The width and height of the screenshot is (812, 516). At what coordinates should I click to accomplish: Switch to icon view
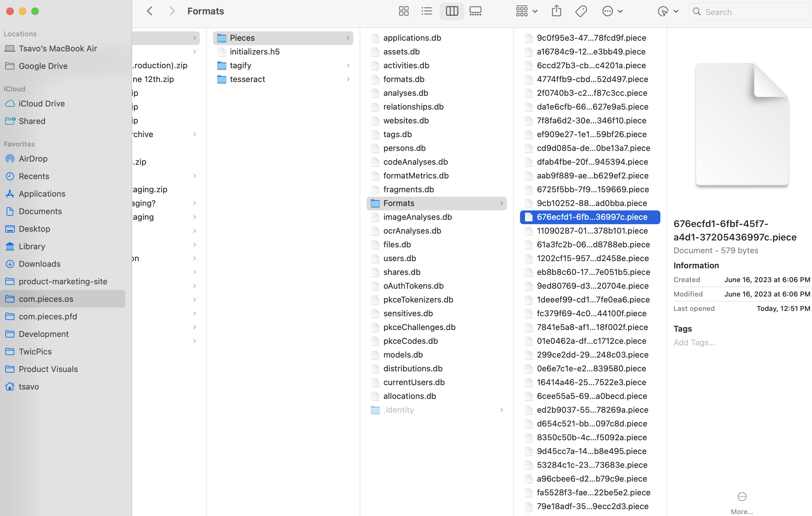pyautogui.click(x=403, y=11)
